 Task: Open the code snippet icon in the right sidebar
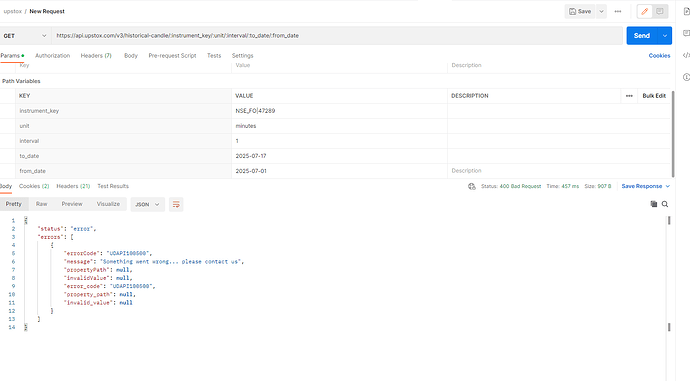point(686,55)
